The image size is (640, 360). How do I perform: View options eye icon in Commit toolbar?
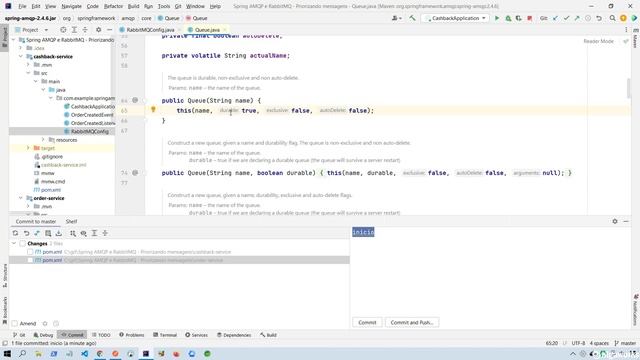click(x=83, y=233)
